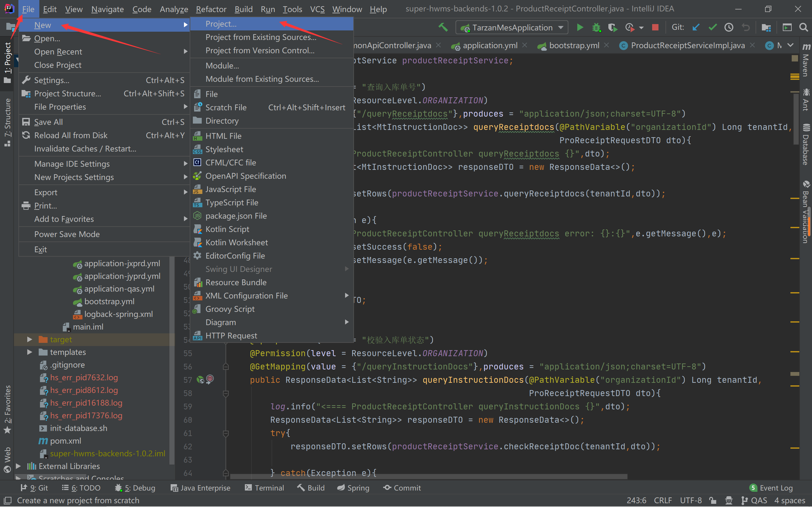Toggle the Power Save Mode option

[x=67, y=234]
